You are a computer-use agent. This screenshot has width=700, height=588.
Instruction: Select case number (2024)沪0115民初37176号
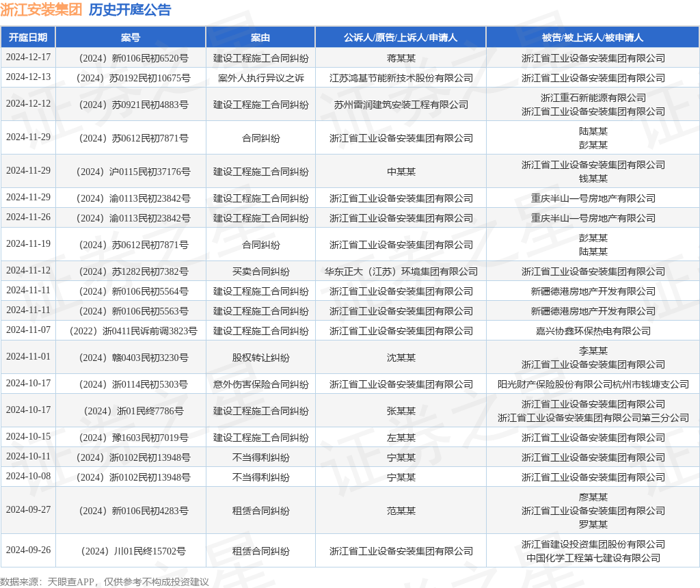point(133,172)
